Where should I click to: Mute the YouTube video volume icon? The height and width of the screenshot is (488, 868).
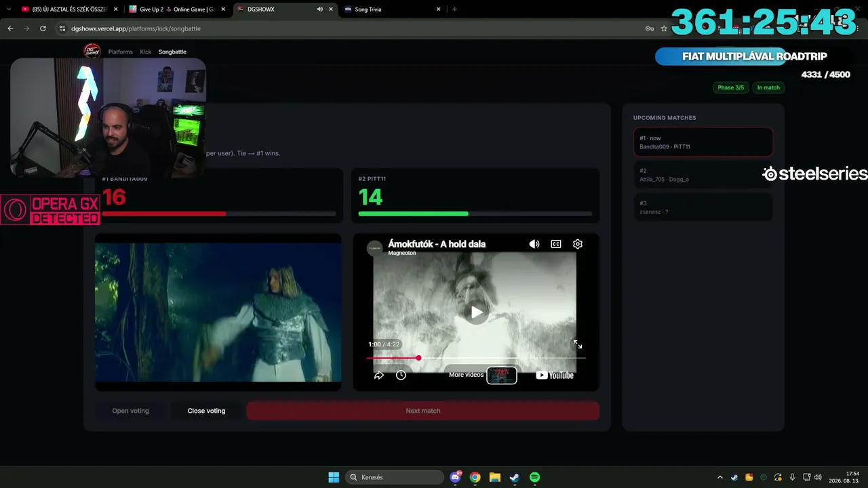(534, 244)
